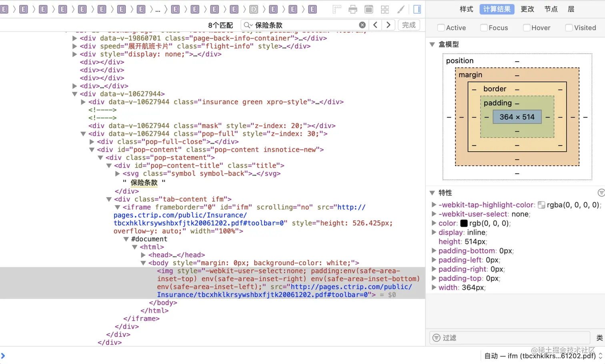Collapse the 盒模型 section
Image resolution: width=605 pixels, height=364 pixels.
point(432,44)
